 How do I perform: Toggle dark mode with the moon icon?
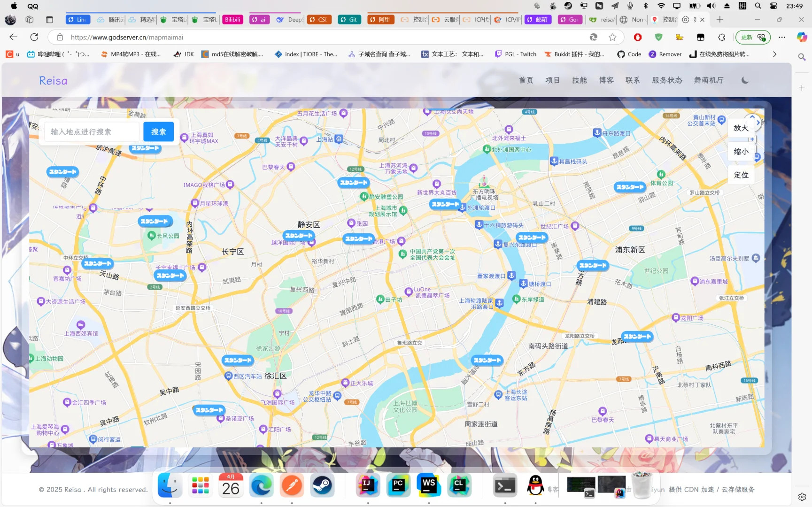pos(745,80)
